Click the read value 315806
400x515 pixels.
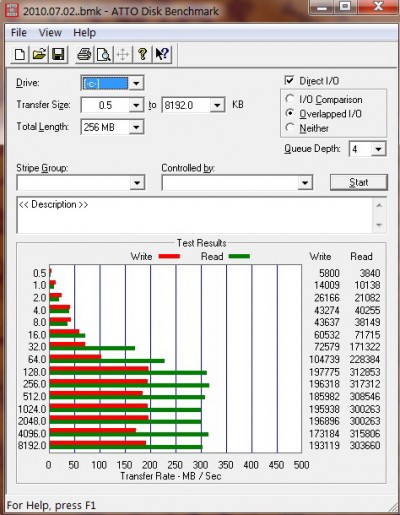point(365,434)
